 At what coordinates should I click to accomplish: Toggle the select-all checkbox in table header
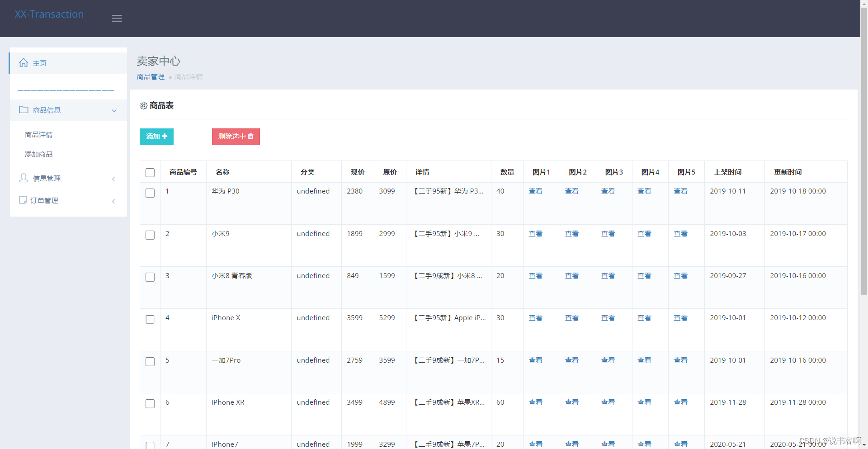click(x=150, y=173)
